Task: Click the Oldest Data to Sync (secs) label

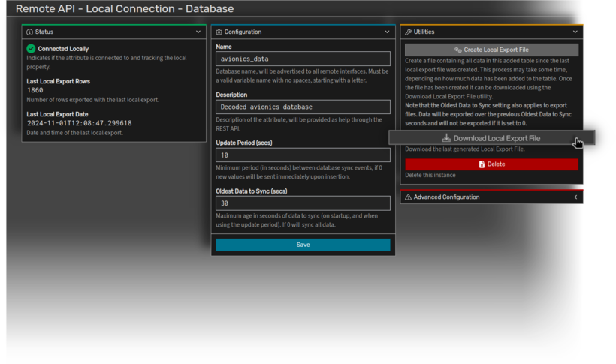Action: [252, 191]
